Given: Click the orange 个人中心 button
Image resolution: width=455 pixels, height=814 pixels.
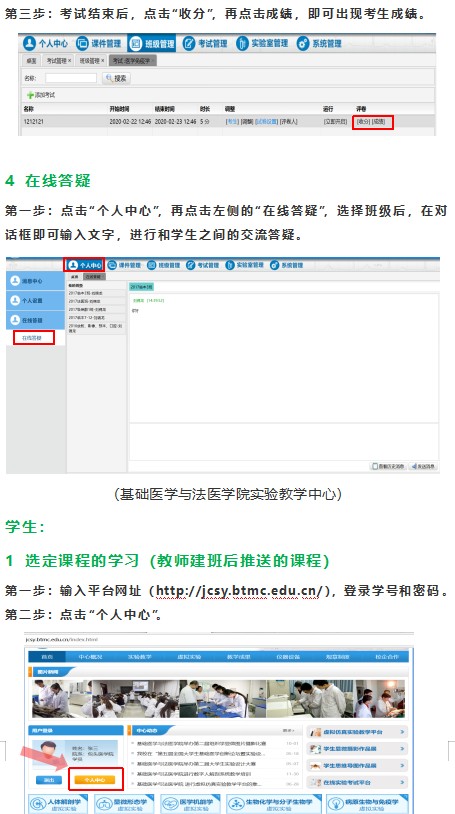Looking at the screenshot, I should (95, 780).
